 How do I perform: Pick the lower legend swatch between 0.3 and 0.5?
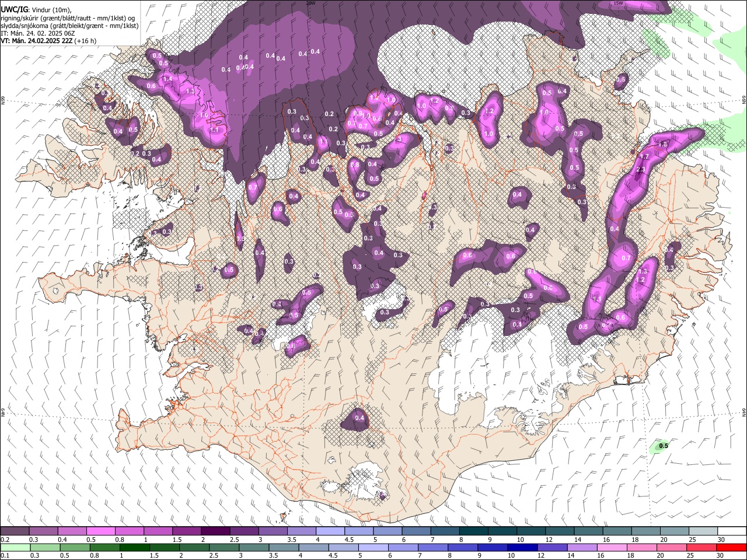click(x=45, y=548)
